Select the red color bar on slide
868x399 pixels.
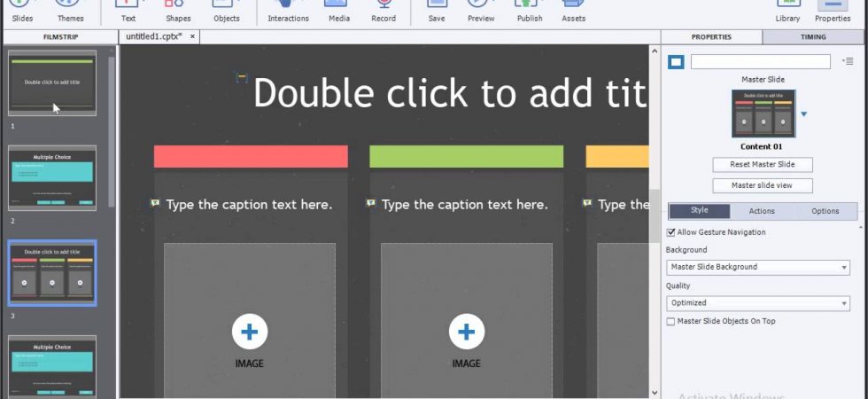(x=251, y=156)
